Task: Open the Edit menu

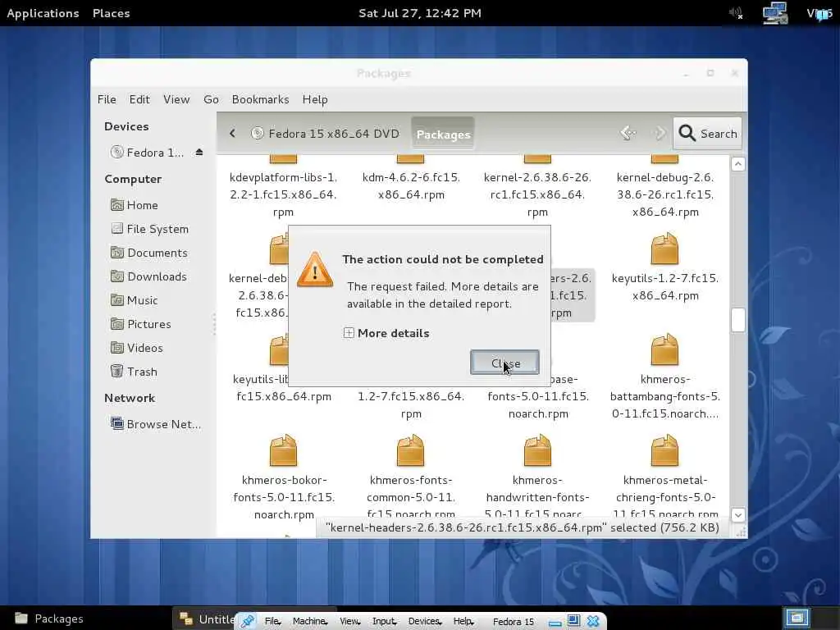Action: click(x=139, y=99)
